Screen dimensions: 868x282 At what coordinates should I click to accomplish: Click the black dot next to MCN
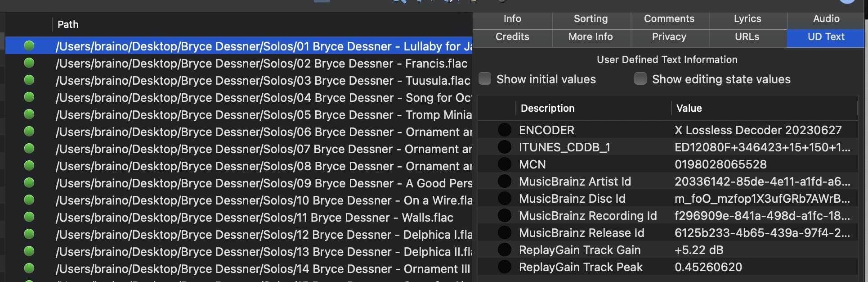[x=505, y=164]
